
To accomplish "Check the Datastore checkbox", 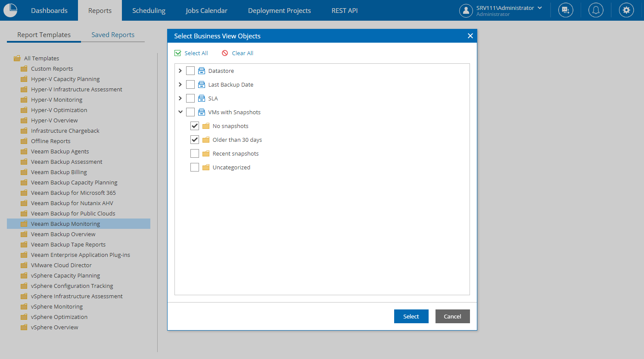I will click(190, 71).
